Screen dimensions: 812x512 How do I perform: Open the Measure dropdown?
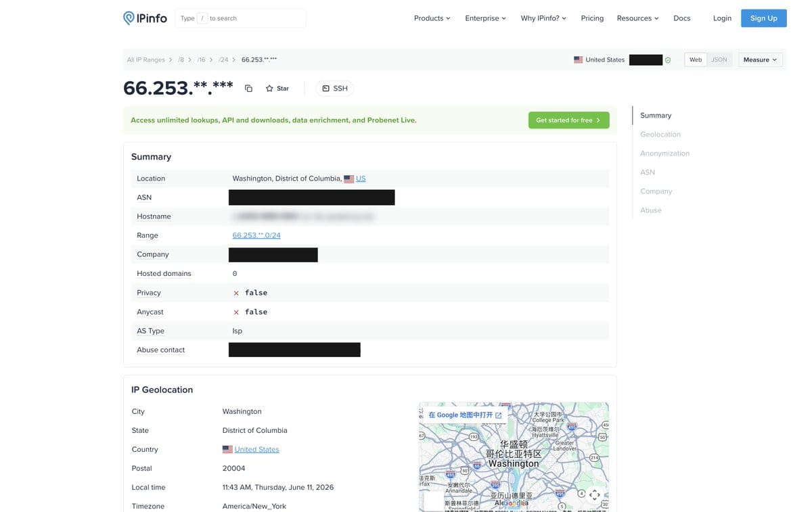pyautogui.click(x=761, y=60)
